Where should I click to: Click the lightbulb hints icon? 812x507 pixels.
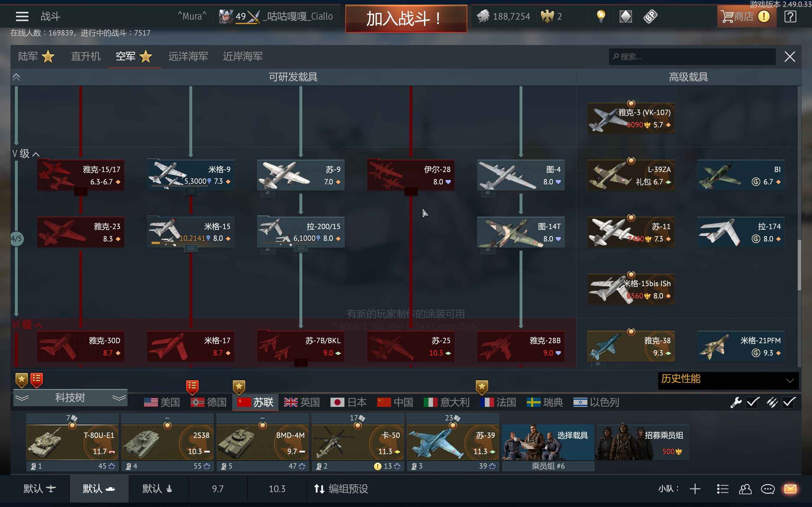pos(601,16)
